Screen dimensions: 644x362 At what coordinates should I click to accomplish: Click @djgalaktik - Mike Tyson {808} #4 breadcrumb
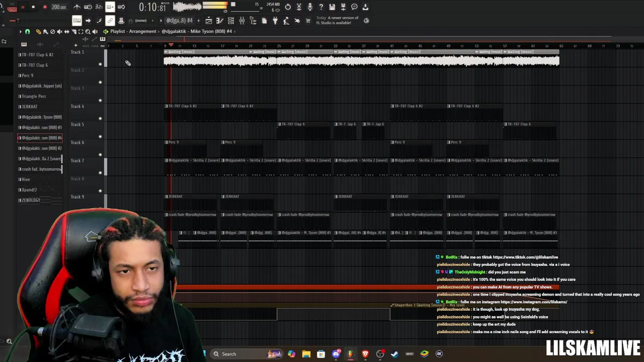point(197,31)
